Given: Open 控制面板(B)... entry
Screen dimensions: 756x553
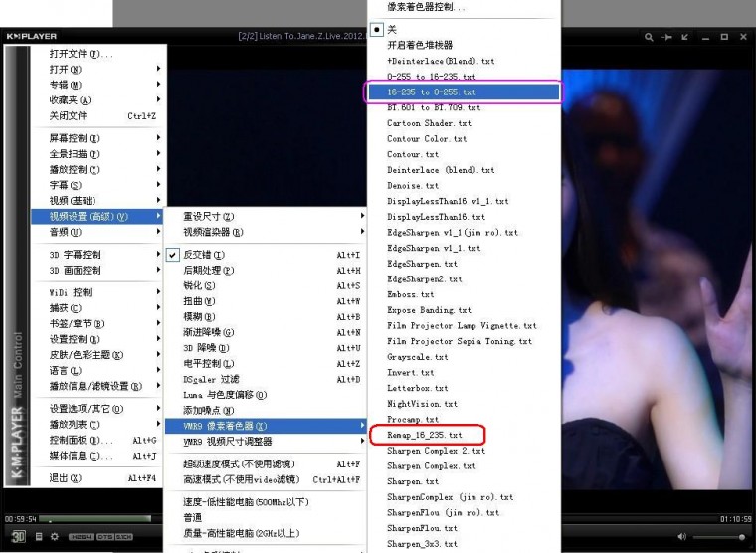Looking at the screenshot, I should (99, 440).
